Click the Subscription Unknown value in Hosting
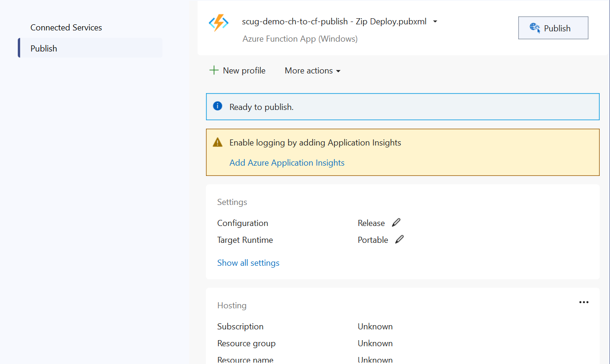The image size is (610, 364). [375, 327]
